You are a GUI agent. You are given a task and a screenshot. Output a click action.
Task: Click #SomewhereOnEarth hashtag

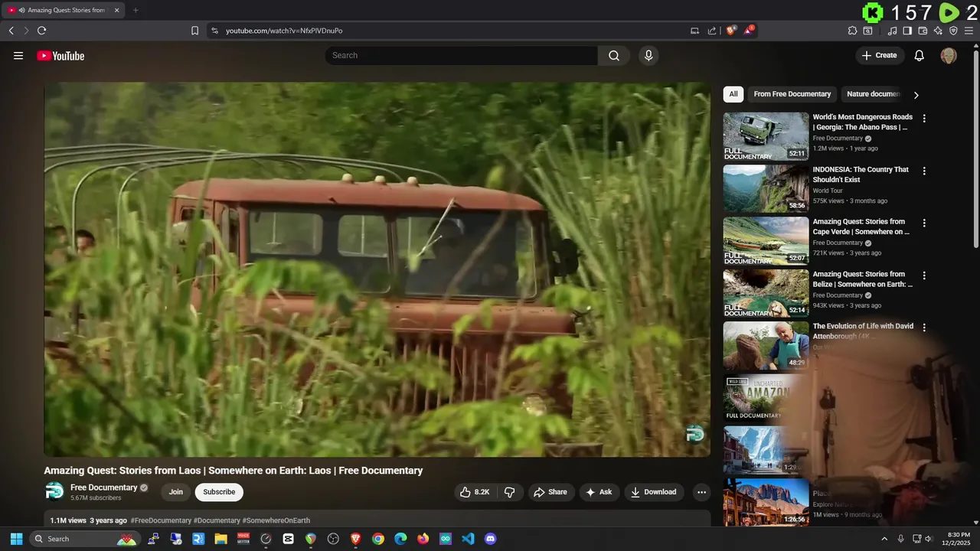coord(276,520)
